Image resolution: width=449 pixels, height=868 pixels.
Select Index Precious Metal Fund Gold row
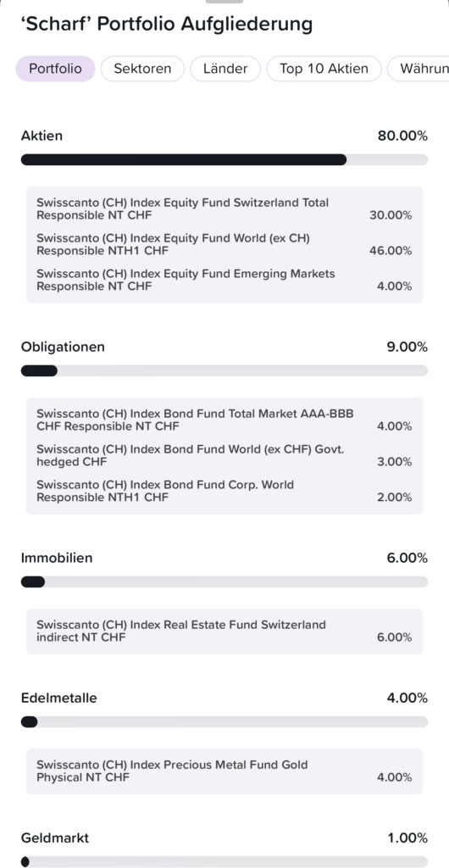224,771
